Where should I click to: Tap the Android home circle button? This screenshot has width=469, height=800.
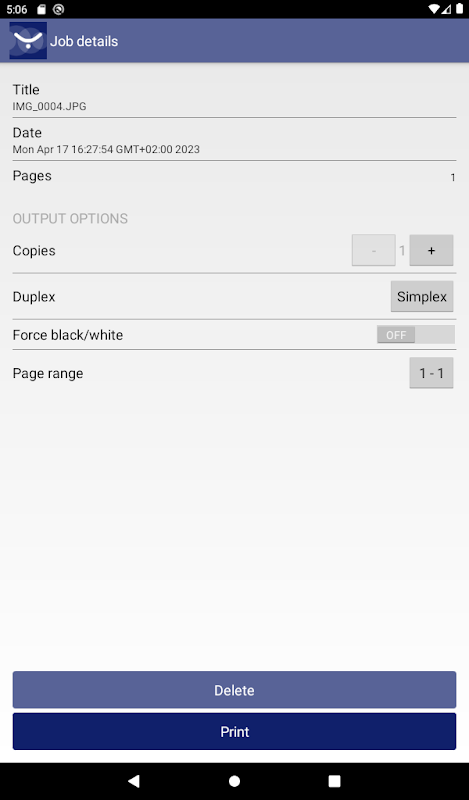(234, 781)
